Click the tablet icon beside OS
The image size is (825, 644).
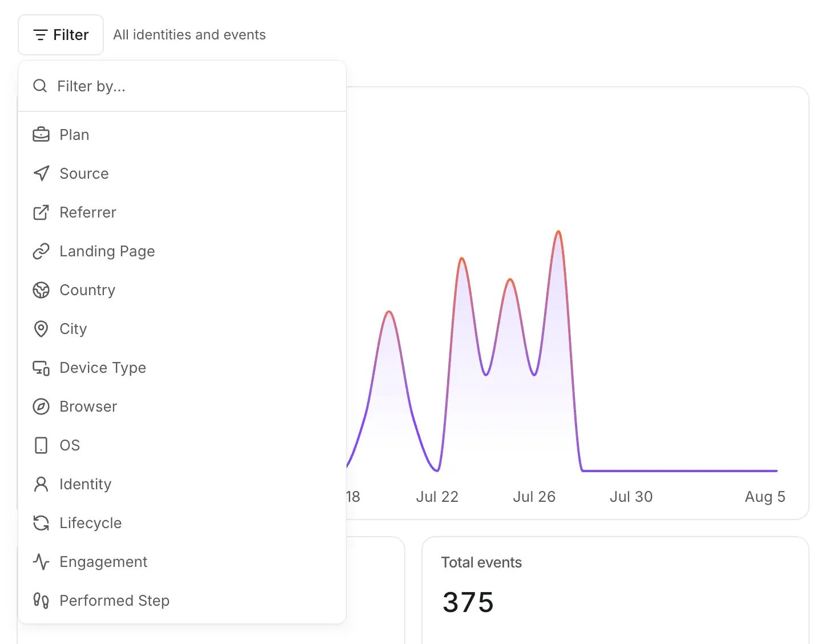coord(41,445)
